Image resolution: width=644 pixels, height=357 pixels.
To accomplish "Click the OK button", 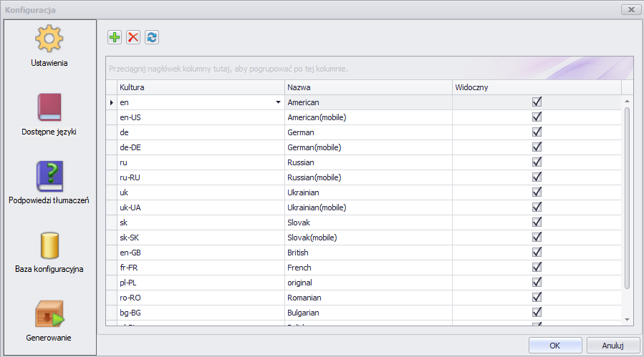I will pos(554,345).
